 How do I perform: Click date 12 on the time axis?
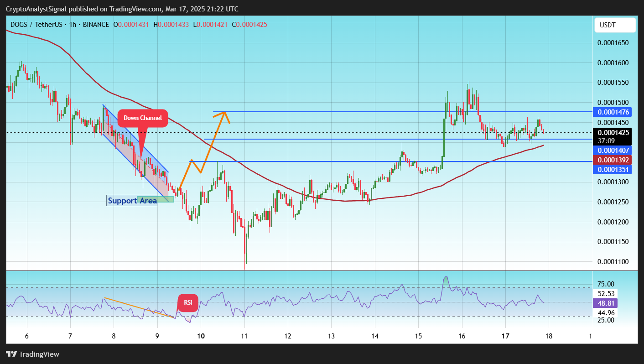tap(288, 336)
